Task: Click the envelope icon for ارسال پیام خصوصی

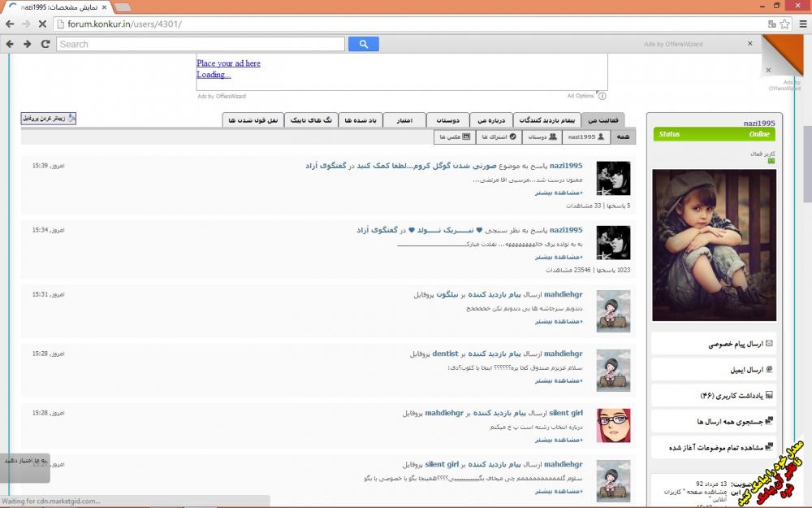Action: pyautogui.click(x=769, y=343)
